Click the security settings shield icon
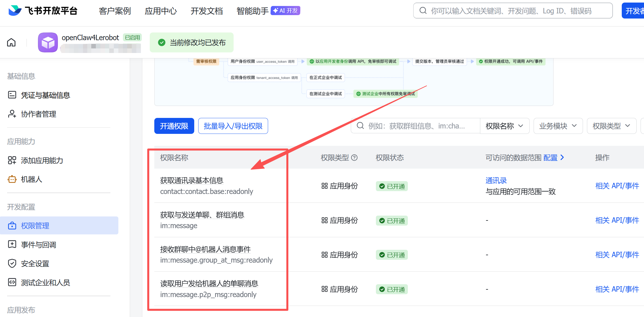This screenshot has width=644, height=317. (12, 263)
